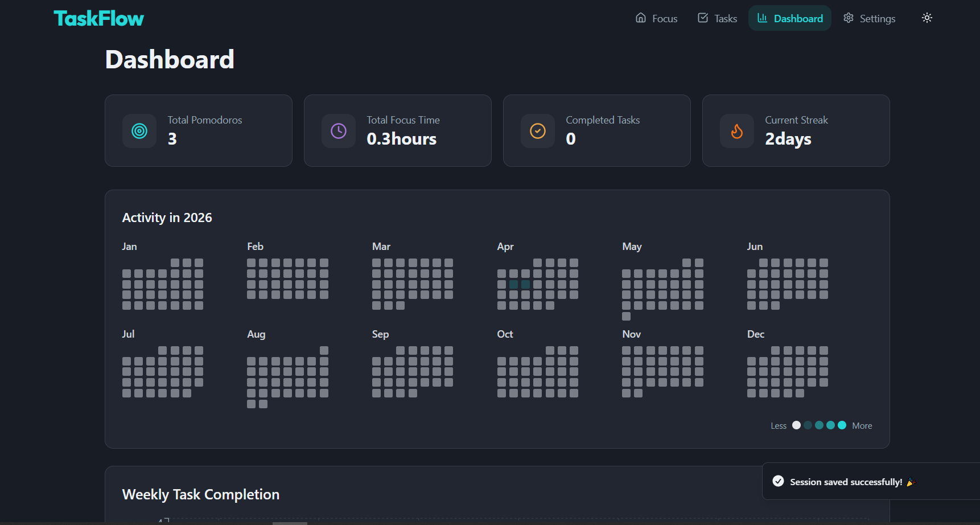The height and width of the screenshot is (525, 980).
Task: Click the house icon beside Focus
Action: (641, 18)
